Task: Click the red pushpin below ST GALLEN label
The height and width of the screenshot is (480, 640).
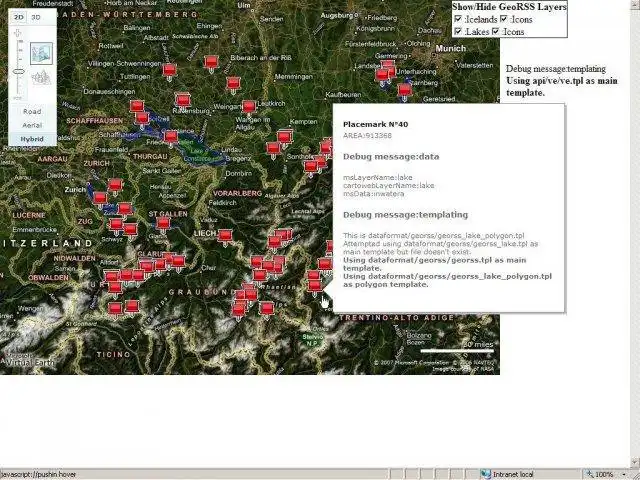Action: click(x=163, y=223)
